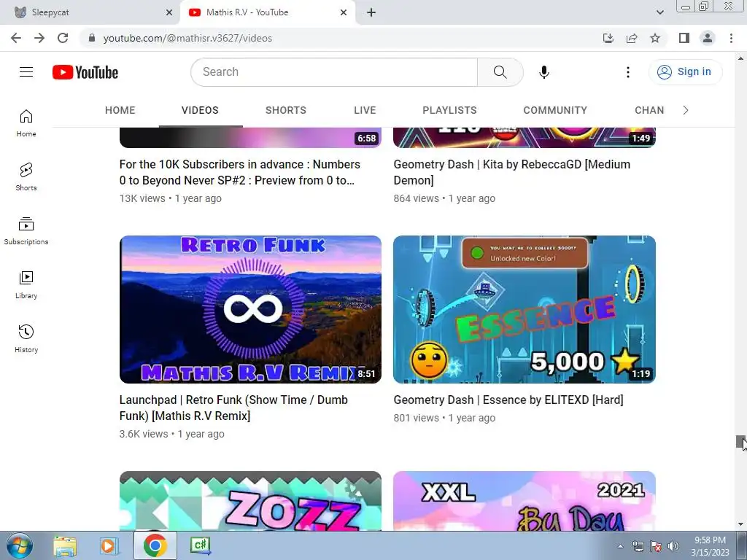Go forward with browser forward arrow
The width and height of the screenshot is (747, 560).
(39, 38)
